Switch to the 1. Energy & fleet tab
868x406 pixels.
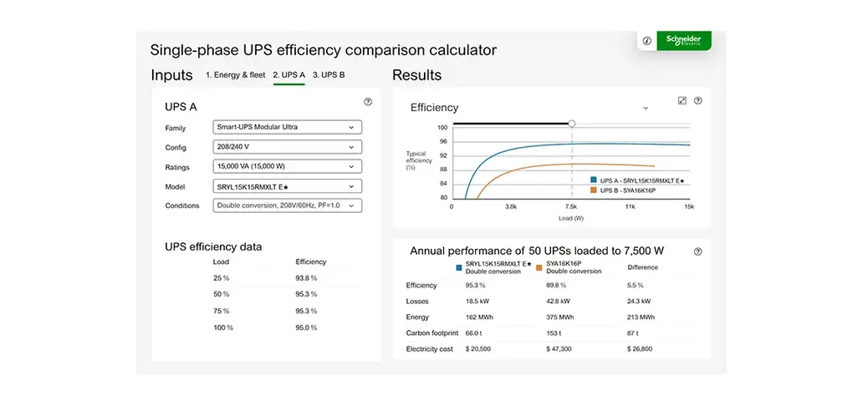click(x=235, y=74)
